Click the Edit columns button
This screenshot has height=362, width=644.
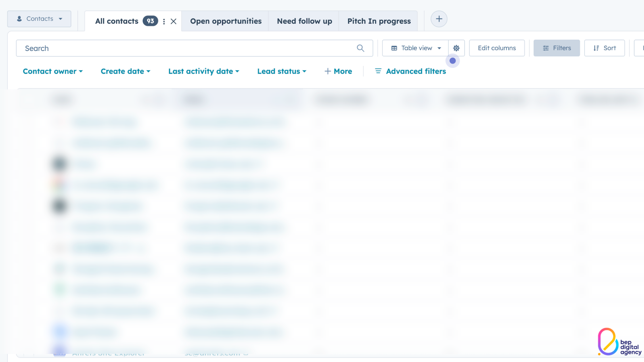[x=496, y=48]
